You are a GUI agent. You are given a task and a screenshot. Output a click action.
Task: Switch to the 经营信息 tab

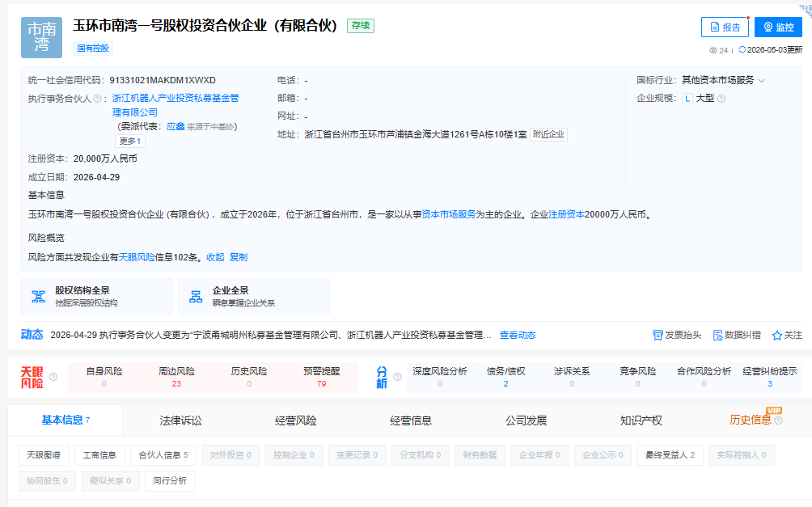coord(411,420)
